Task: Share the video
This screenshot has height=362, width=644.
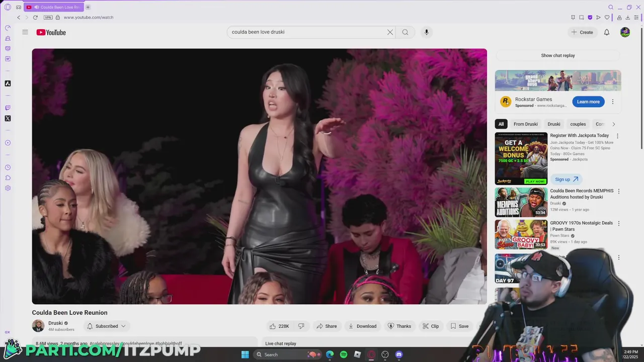Action: coord(327,326)
